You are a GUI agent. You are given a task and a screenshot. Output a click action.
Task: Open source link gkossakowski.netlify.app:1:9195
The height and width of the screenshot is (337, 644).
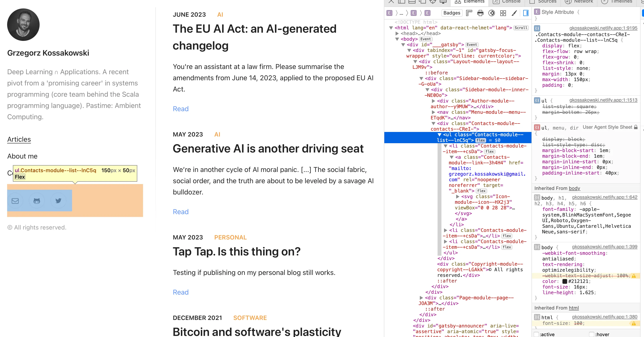point(603,28)
